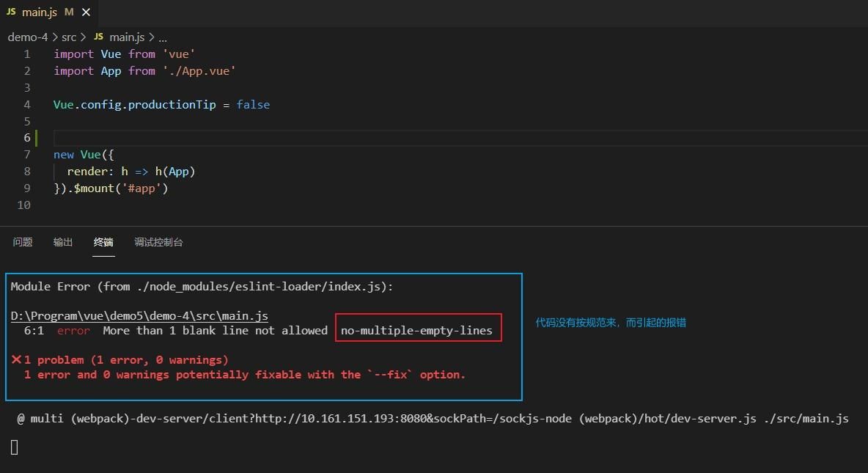Image resolution: width=868 pixels, height=473 pixels.
Task: Click the JS file icon on main.js tab
Action: [11, 12]
